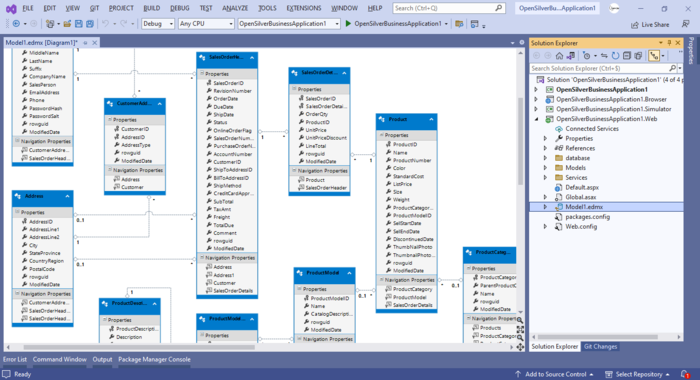This screenshot has height=380, width=700.
Task: Open the Any CPU platform dropdown
Action: pyautogui.click(x=206, y=24)
